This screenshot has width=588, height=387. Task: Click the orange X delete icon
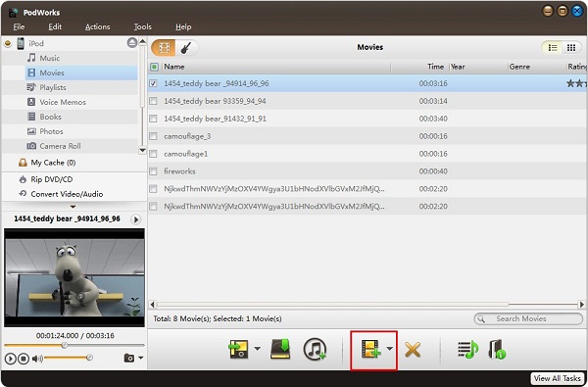(x=413, y=350)
